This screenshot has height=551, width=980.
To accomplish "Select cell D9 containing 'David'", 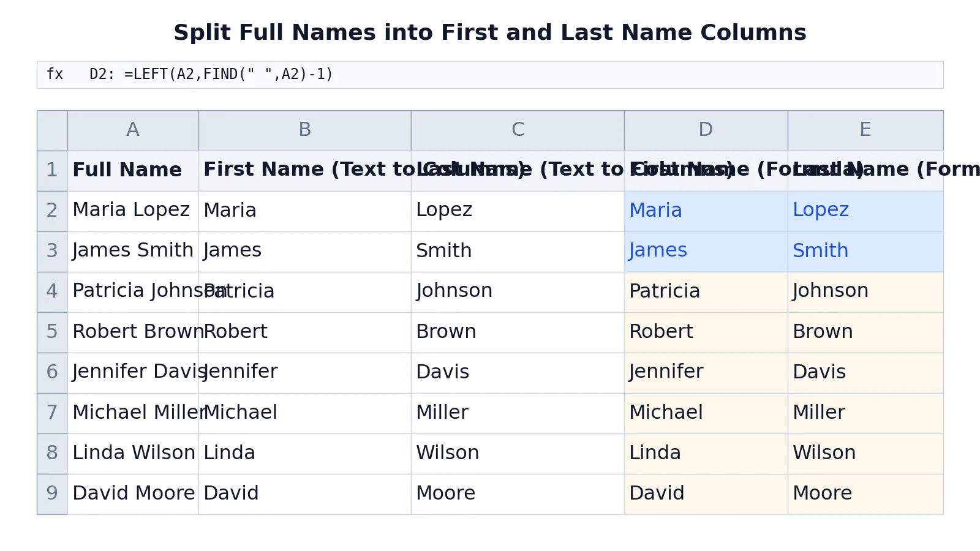I will coord(706,494).
